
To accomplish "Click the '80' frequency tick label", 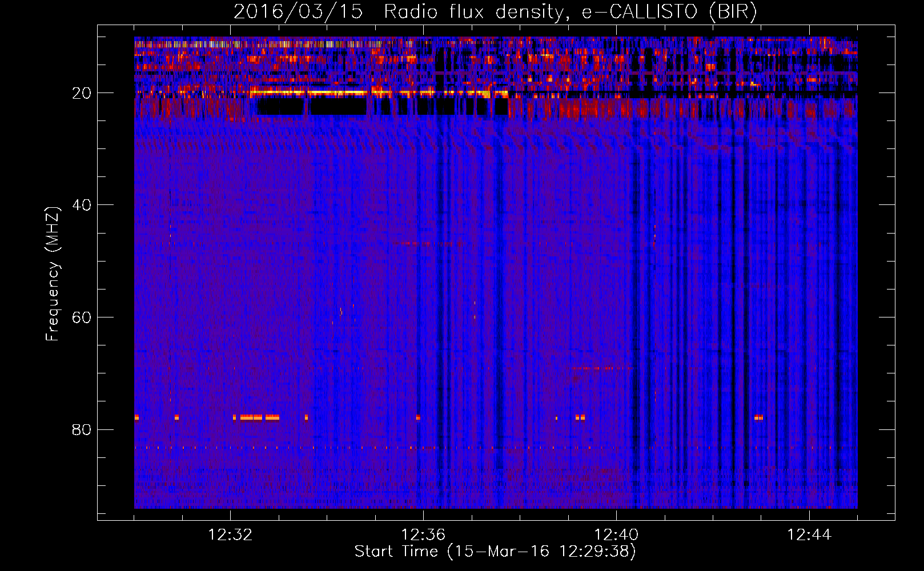I will coord(82,429).
